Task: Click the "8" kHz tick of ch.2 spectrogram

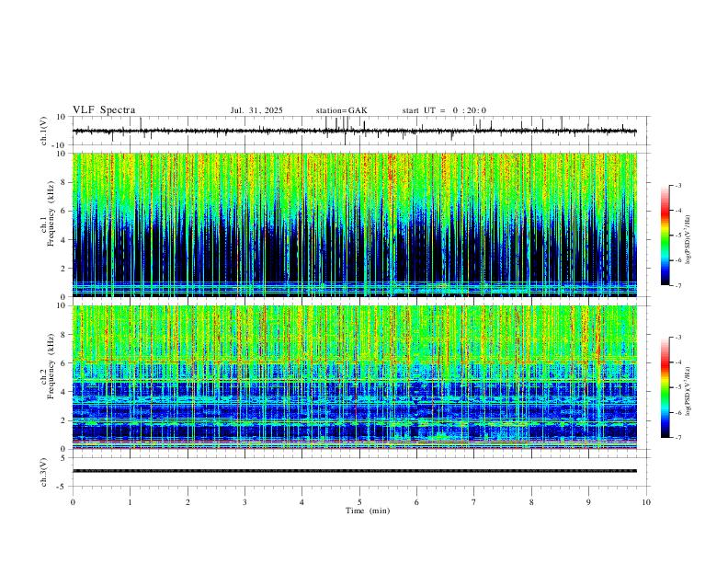Action: click(x=64, y=335)
